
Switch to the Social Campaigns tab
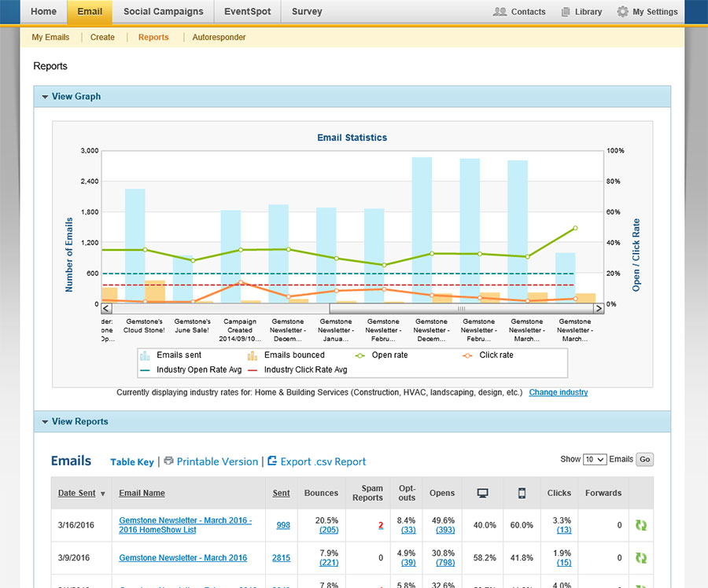tap(163, 12)
